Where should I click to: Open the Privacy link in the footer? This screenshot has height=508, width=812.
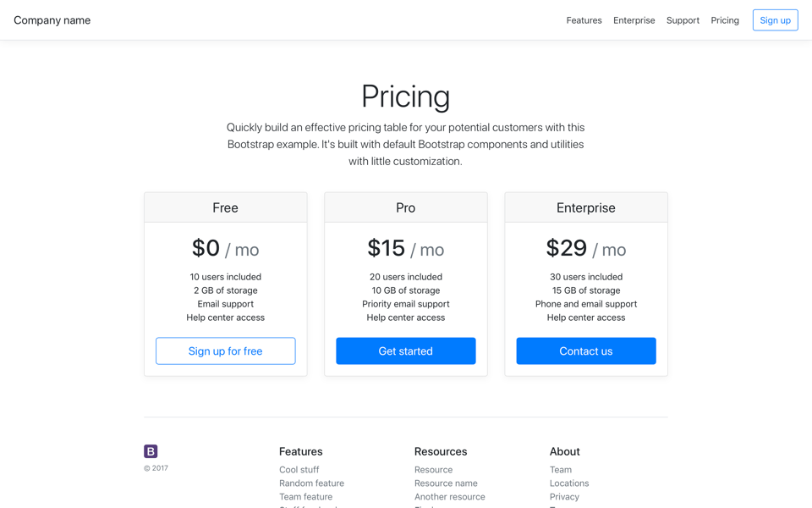564,496
